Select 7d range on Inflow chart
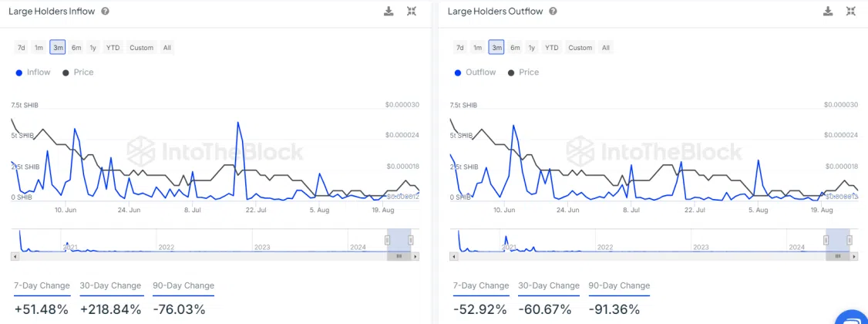868x324 pixels. 22,48
